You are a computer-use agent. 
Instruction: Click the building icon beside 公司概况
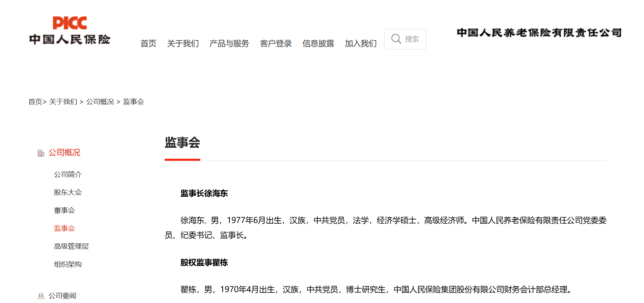point(41,153)
